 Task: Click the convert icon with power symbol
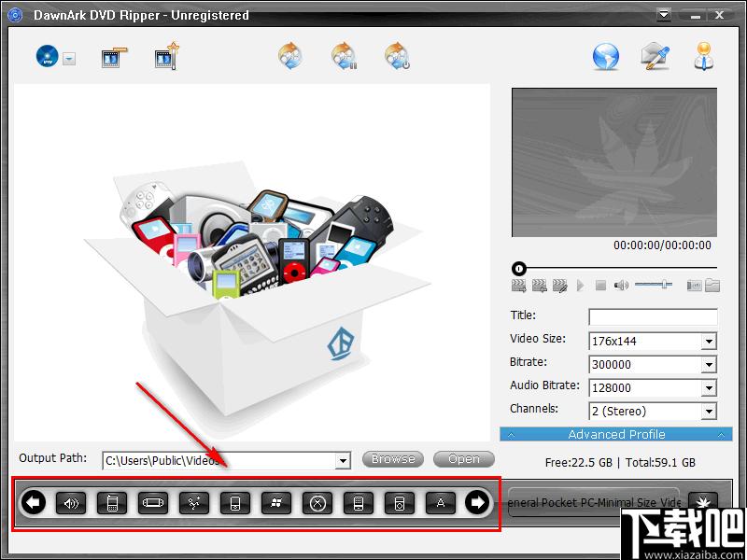tap(398, 56)
